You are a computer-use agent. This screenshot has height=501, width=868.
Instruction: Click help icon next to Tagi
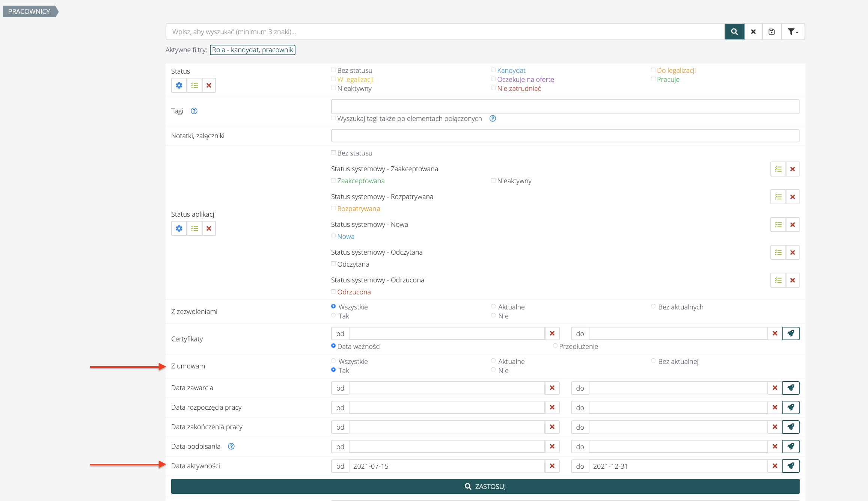tap(194, 111)
